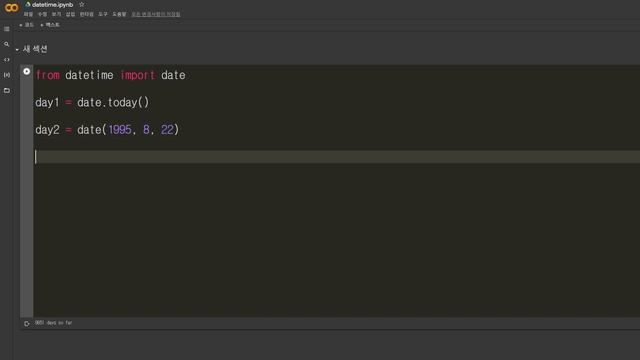Add a text cell with + 텍스트

[x=50, y=25]
